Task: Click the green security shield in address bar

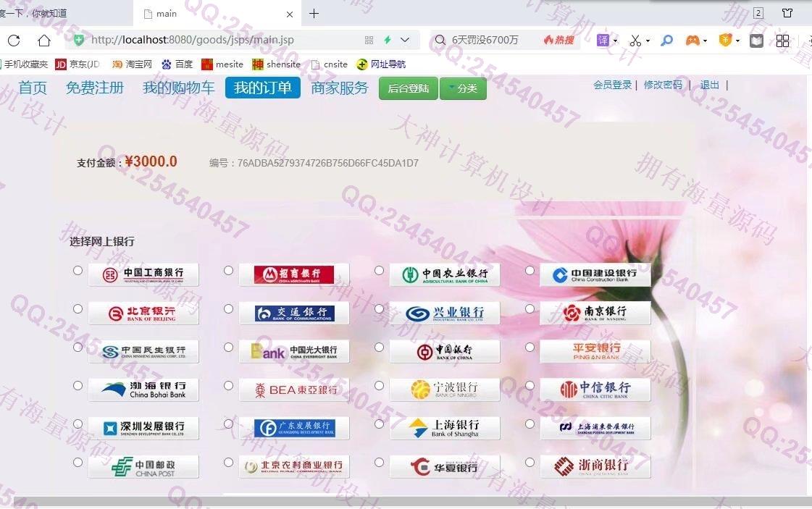Action: 79,40
